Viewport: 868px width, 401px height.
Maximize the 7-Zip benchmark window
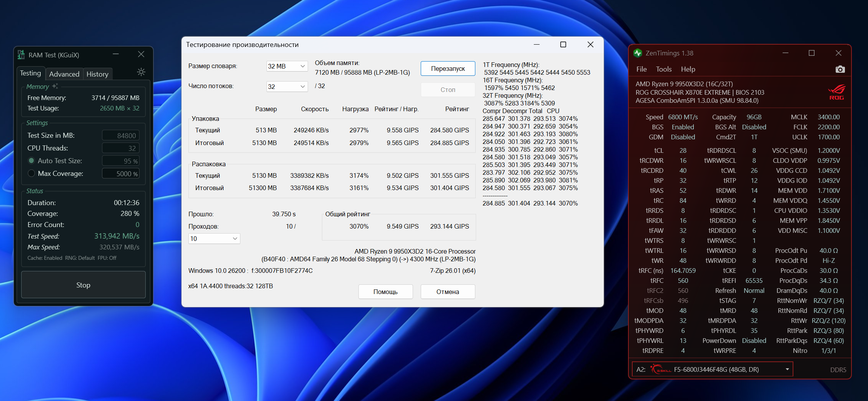tap(563, 45)
